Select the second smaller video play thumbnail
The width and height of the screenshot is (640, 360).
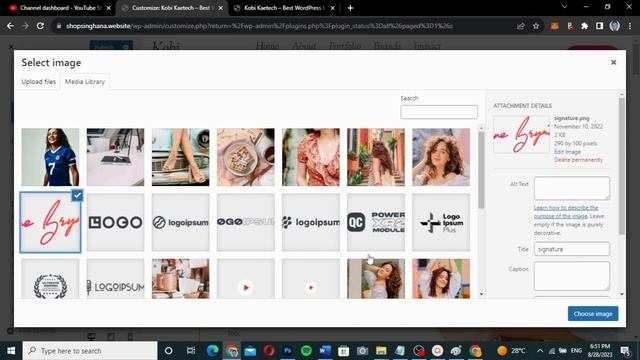[311, 279]
